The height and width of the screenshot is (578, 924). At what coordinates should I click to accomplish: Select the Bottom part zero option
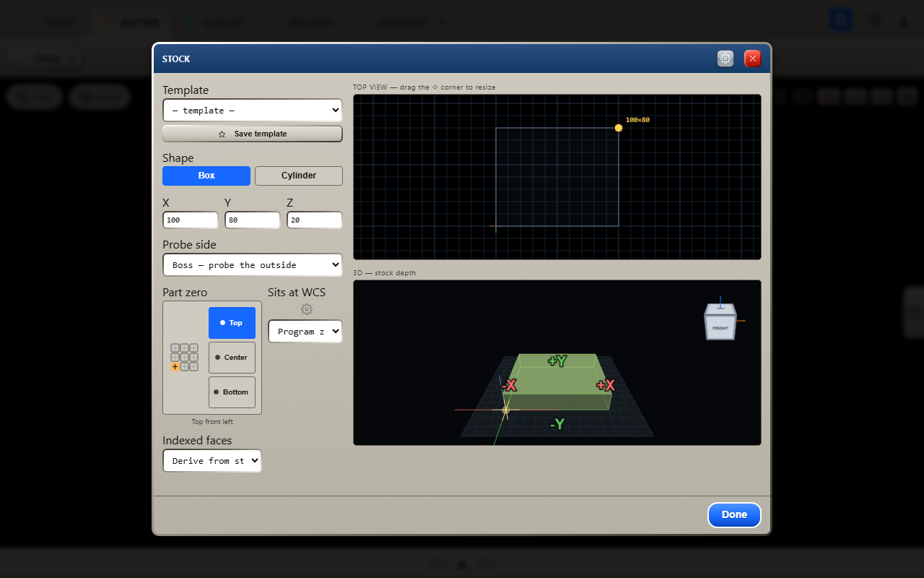click(x=232, y=392)
